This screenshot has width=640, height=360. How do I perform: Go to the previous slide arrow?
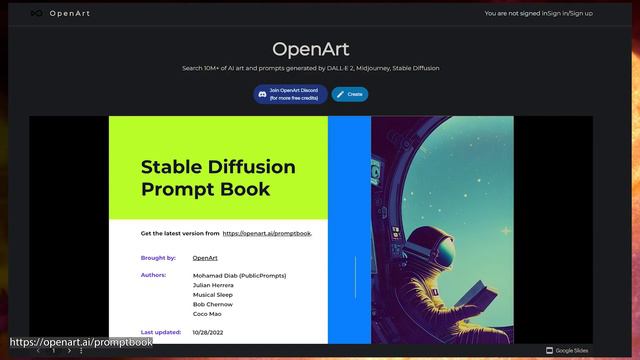(x=38, y=351)
